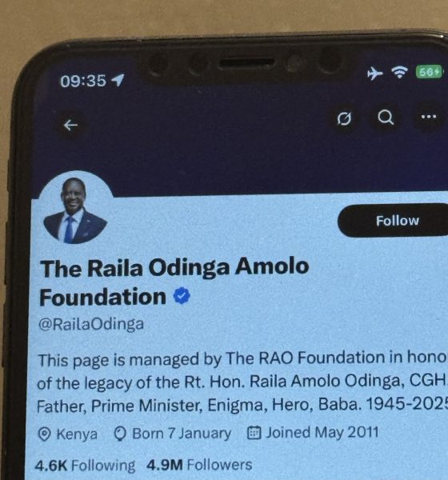
Task: Open the three-dot more options menu
Action: tap(429, 117)
